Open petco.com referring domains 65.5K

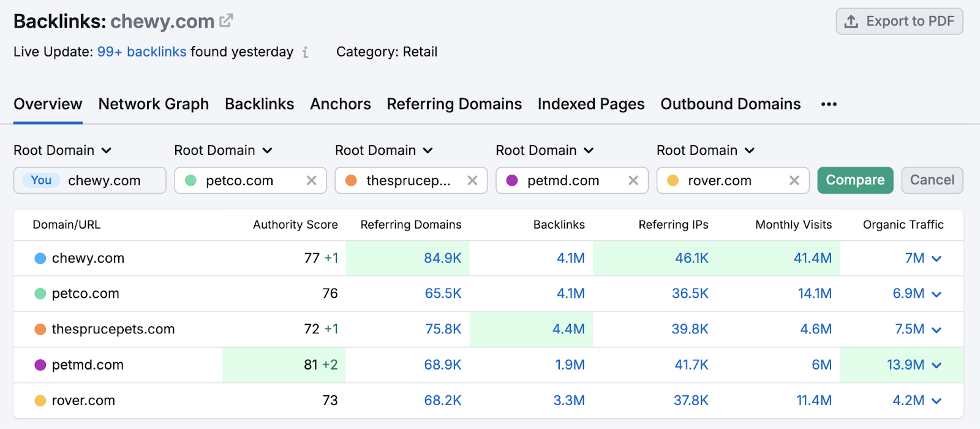[x=443, y=294]
